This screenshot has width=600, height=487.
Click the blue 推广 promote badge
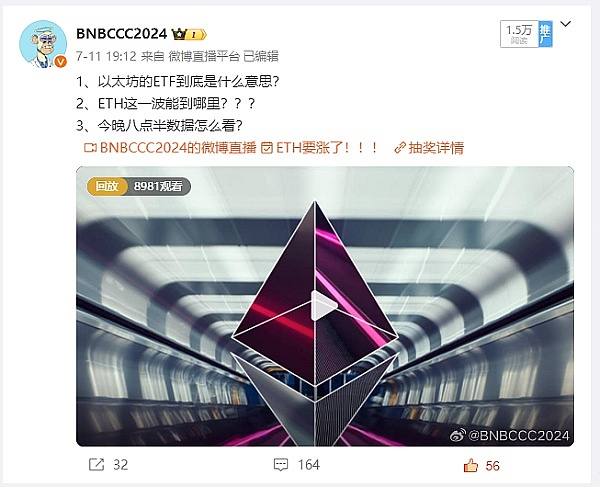[545, 34]
